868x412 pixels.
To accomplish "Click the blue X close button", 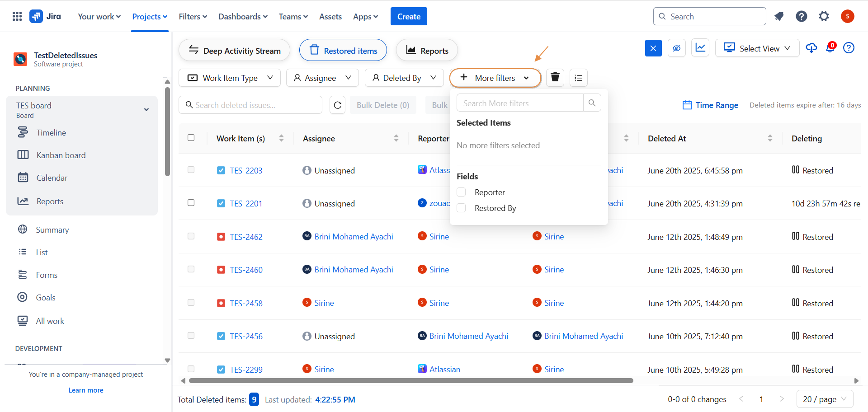I will (653, 48).
